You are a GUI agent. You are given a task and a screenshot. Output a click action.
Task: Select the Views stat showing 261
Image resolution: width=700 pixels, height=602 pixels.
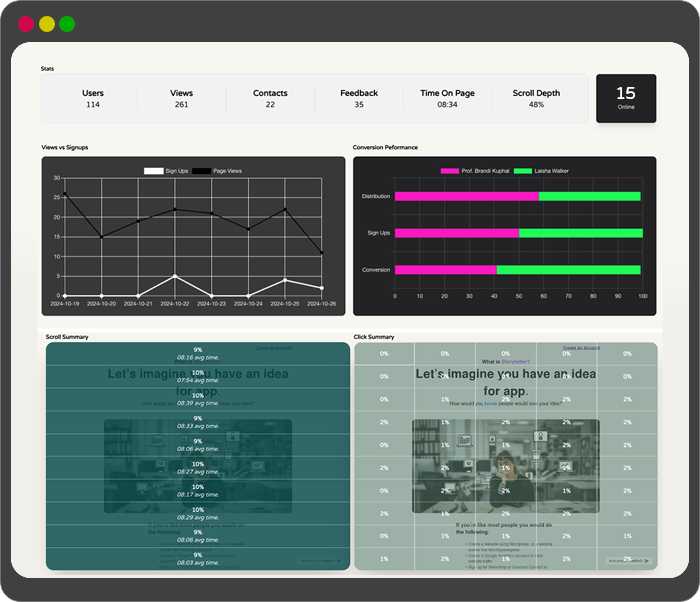point(181,98)
